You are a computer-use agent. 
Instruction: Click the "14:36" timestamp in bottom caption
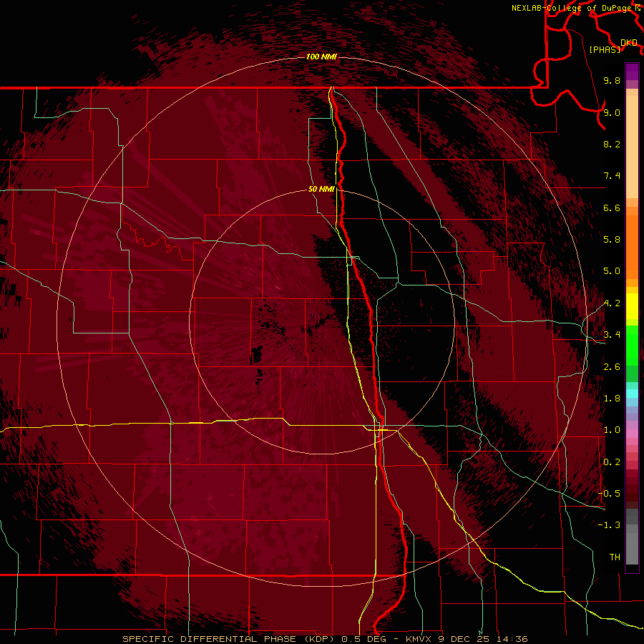tap(511, 639)
